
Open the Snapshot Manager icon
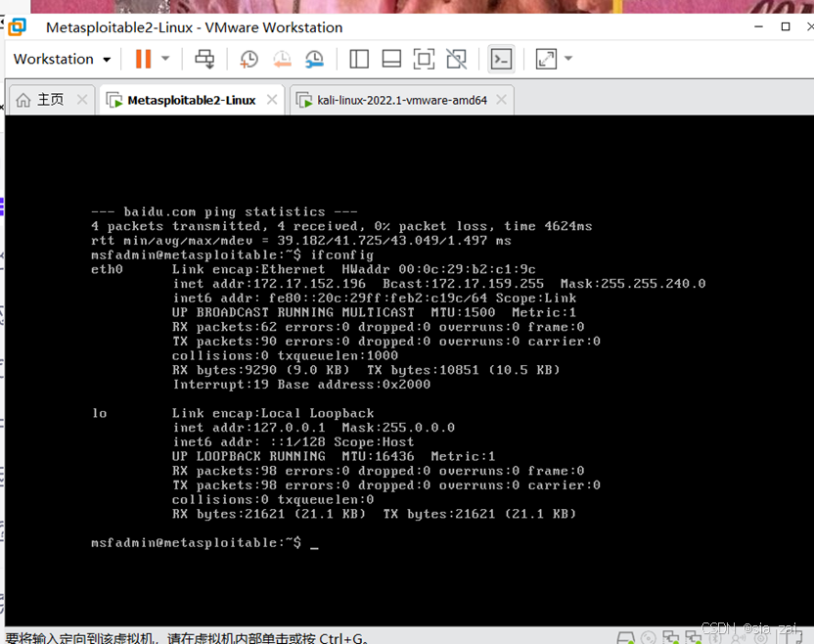click(x=314, y=59)
